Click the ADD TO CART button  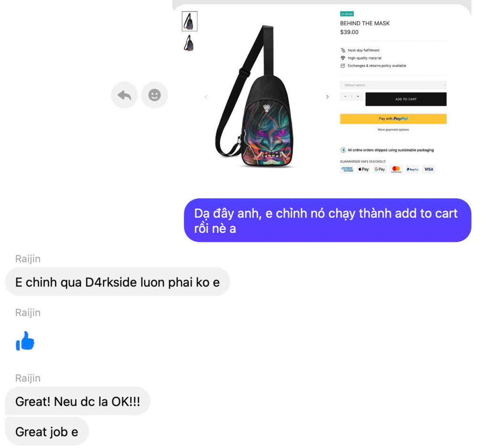pyautogui.click(x=406, y=99)
